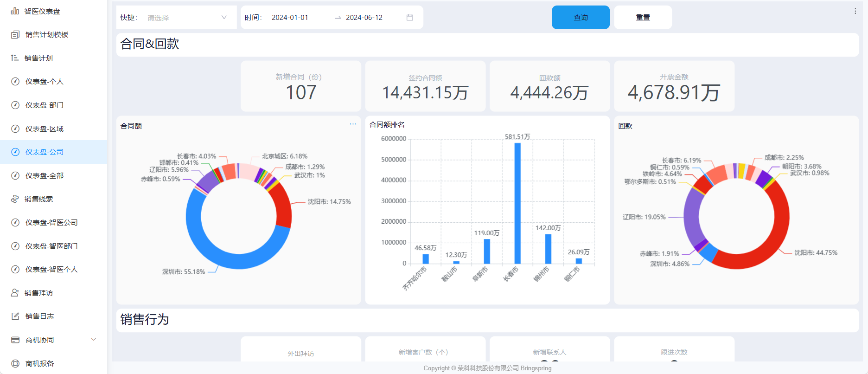This screenshot has width=868, height=374.
Task: Click the calendar icon in date range
Action: coord(410,18)
